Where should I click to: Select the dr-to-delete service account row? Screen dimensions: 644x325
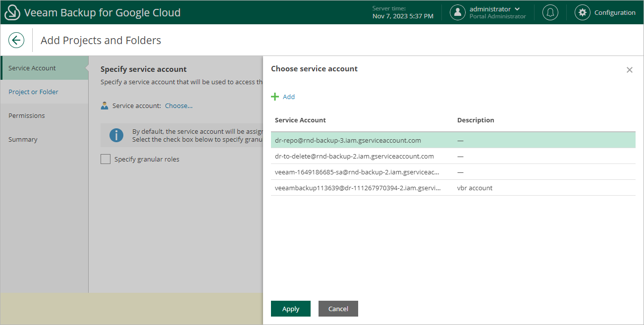click(354, 156)
